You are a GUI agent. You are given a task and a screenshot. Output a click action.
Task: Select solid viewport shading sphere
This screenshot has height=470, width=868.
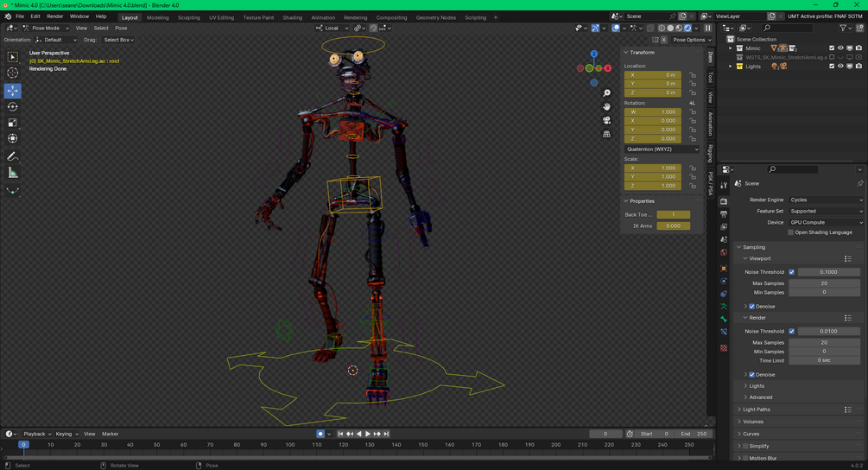click(x=670, y=28)
